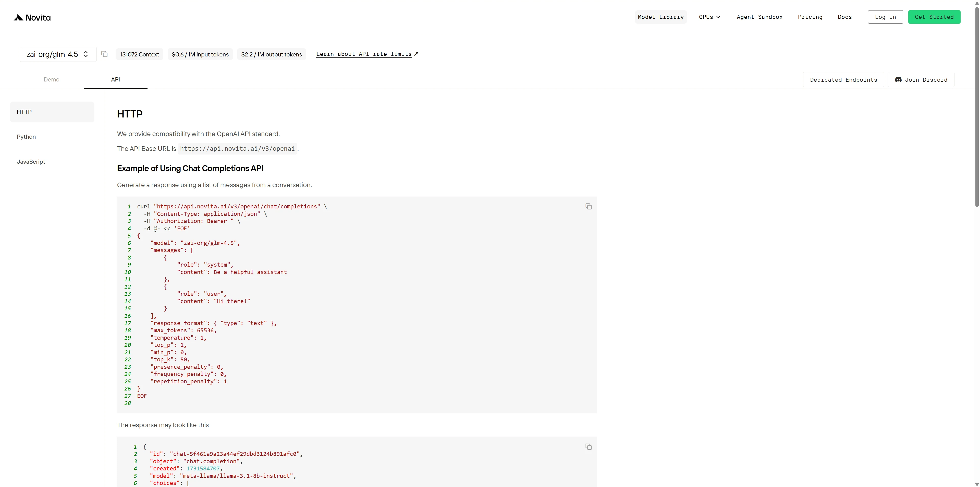The height and width of the screenshot is (487, 980).
Task: Click the external arrow after rate limits
Action: (416, 54)
